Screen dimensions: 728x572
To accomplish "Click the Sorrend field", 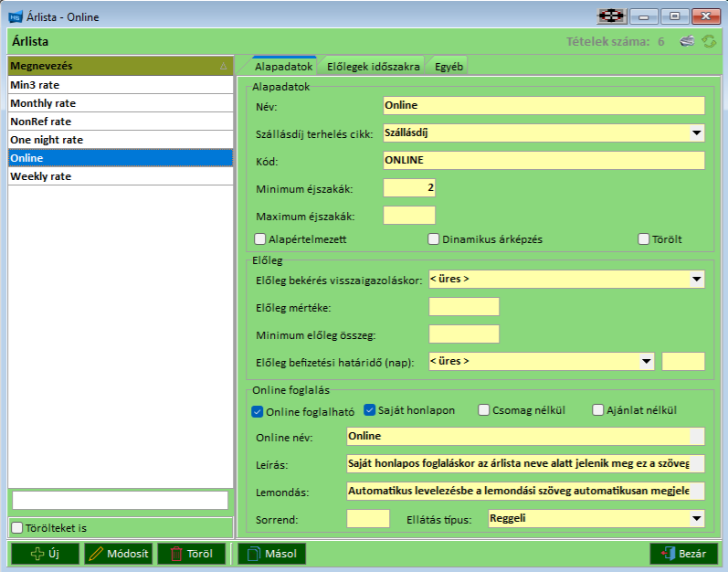I will click(368, 519).
